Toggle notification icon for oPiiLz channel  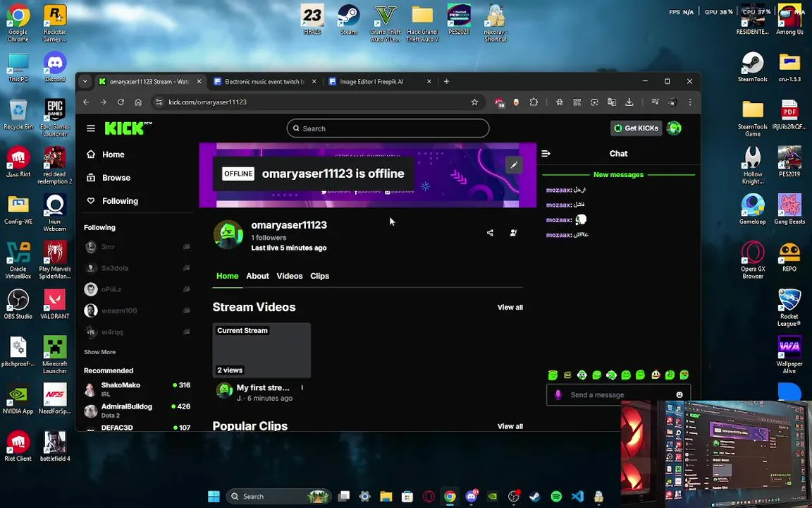click(186, 289)
